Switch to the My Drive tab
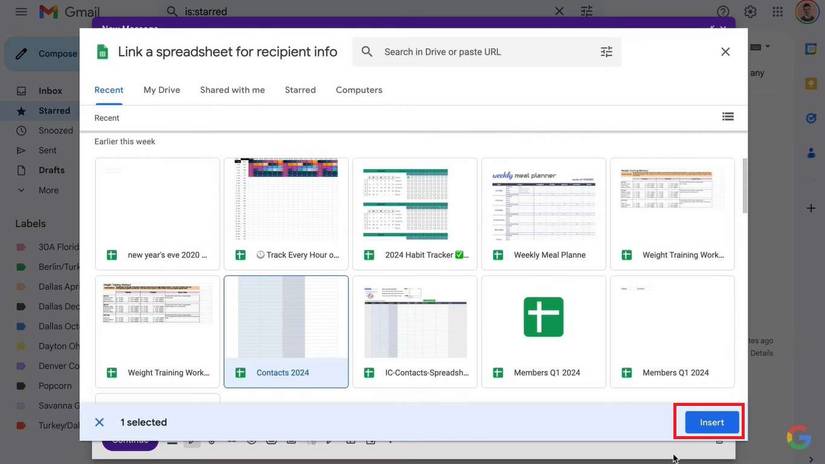 coord(161,90)
